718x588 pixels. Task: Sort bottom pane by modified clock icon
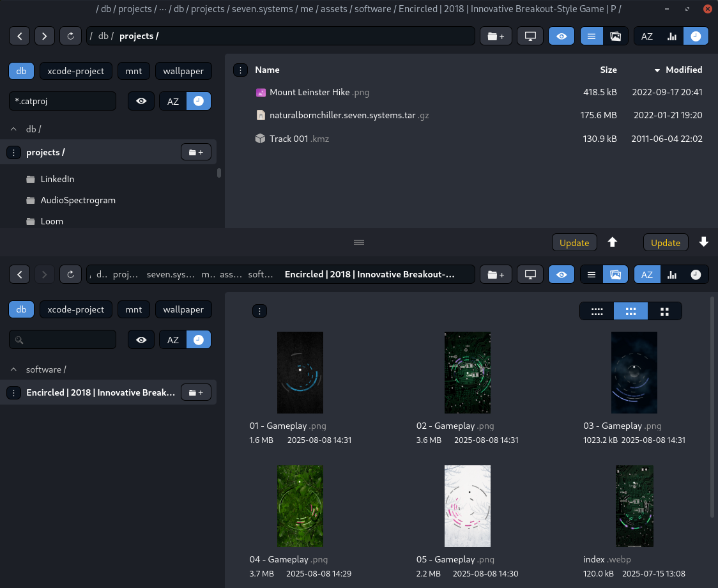(696, 275)
